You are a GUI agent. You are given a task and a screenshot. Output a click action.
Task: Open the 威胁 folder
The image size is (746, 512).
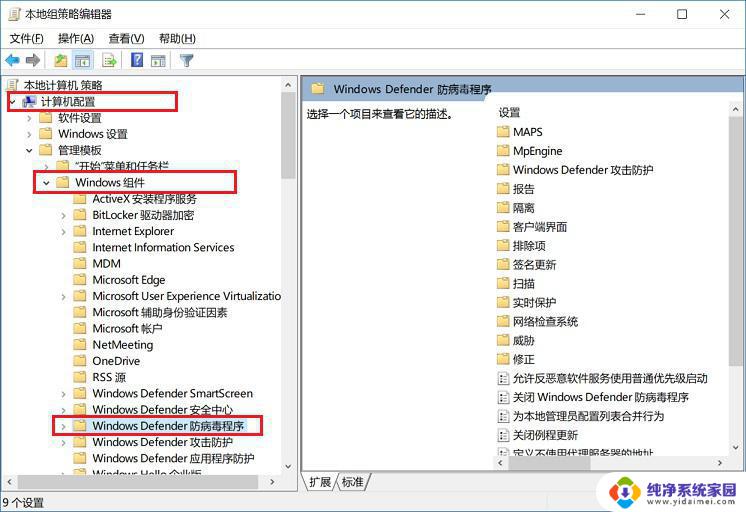523,341
